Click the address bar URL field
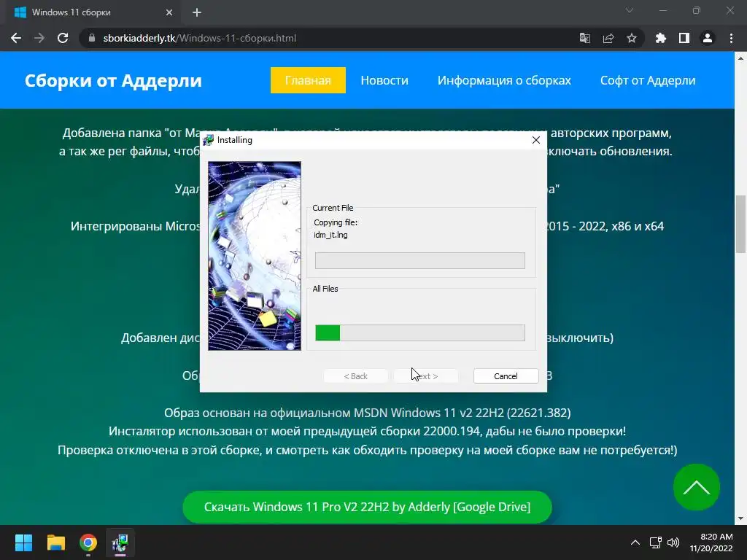This screenshot has height=560, width=747. tap(333, 38)
